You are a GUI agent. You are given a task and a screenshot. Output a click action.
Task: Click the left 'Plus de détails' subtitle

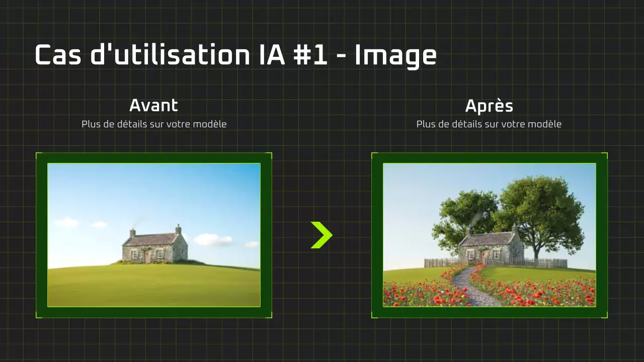(154, 124)
